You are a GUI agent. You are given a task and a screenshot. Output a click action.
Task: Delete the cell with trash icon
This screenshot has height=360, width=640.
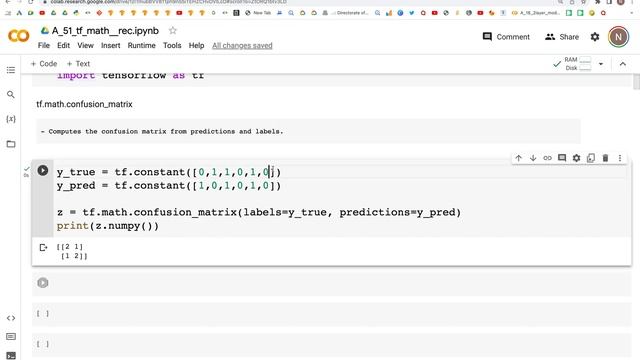(x=605, y=158)
